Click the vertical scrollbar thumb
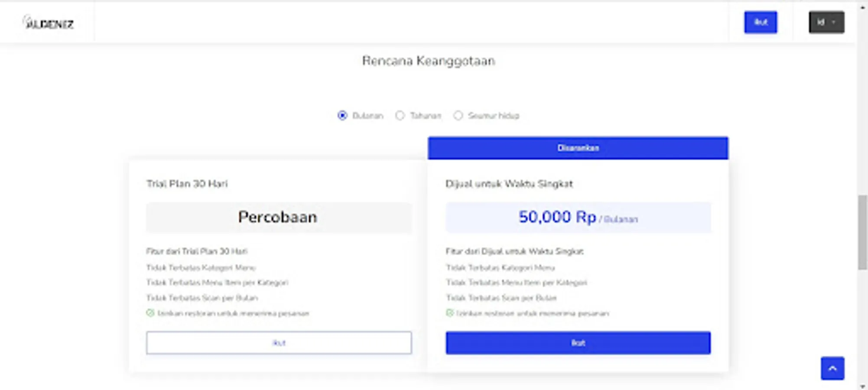 (x=862, y=232)
